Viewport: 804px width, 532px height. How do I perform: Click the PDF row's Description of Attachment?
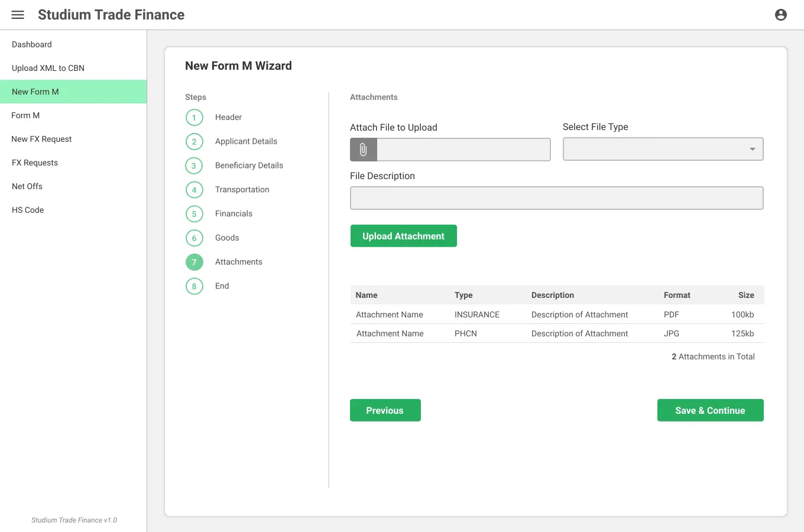[579, 314]
